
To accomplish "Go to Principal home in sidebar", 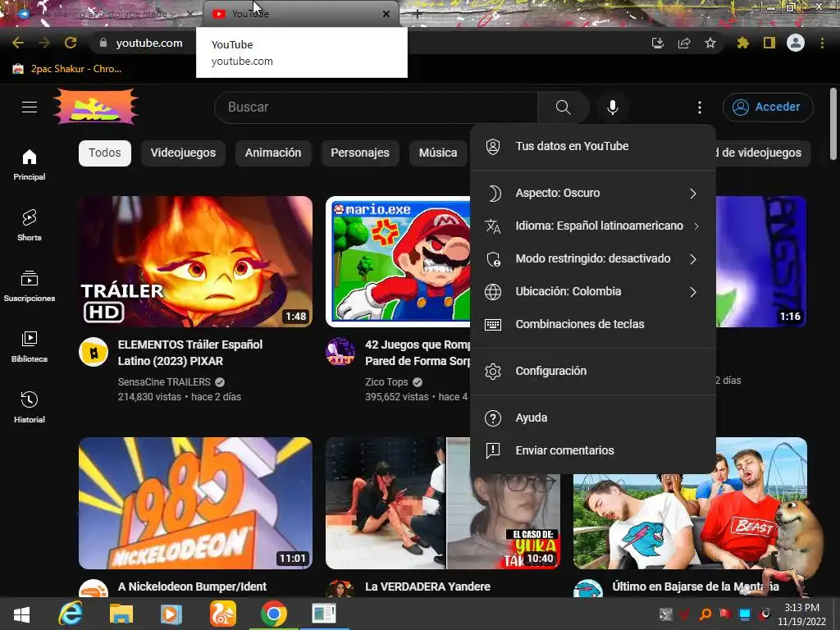I will click(30, 164).
